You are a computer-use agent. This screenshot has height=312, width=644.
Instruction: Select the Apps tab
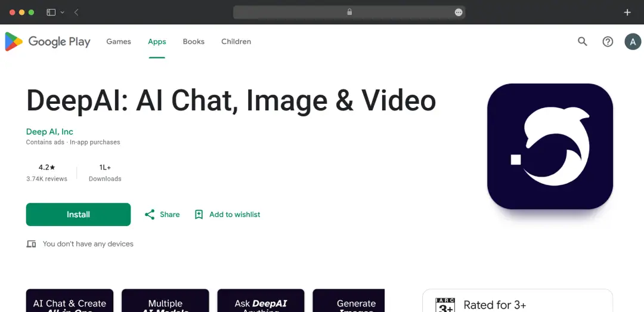pos(157,42)
